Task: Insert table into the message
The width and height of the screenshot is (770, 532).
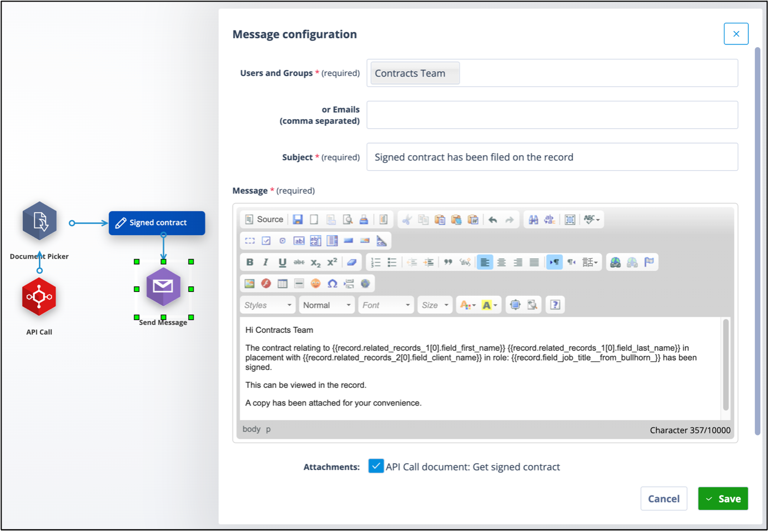Action: point(283,283)
